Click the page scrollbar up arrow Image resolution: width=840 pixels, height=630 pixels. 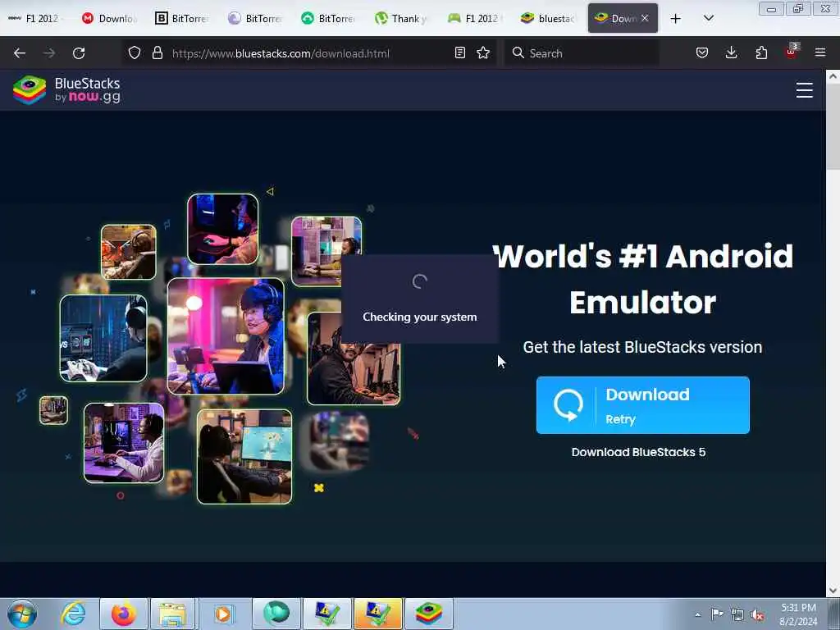point(833,76)
